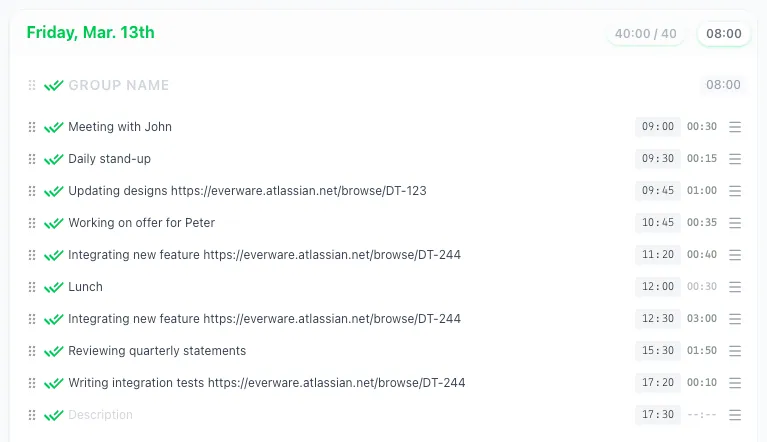Viewport: 767px width, 442px height.
Task: Toggle double-check mark for GROUP NAME
Action: 53,86
